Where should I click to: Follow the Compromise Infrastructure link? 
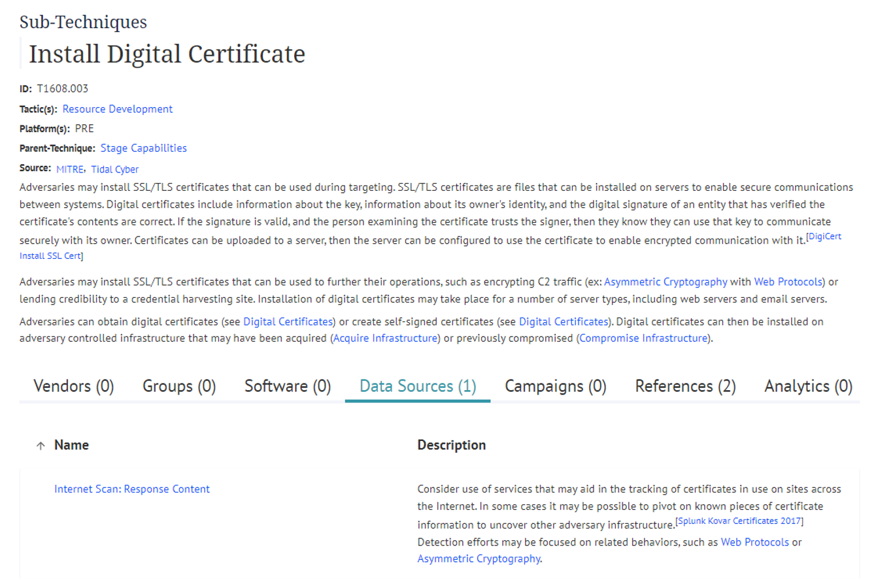pyautogui.click(x=643, y=338)
